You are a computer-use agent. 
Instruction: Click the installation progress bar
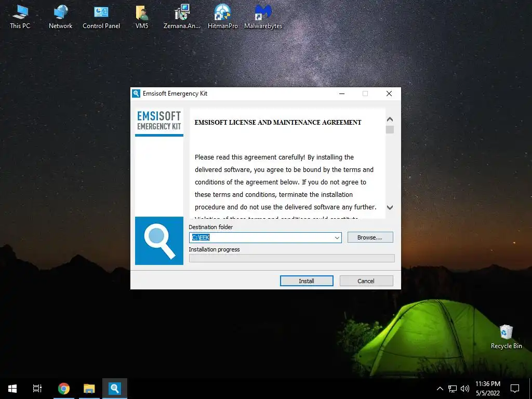tap(292, 258)
